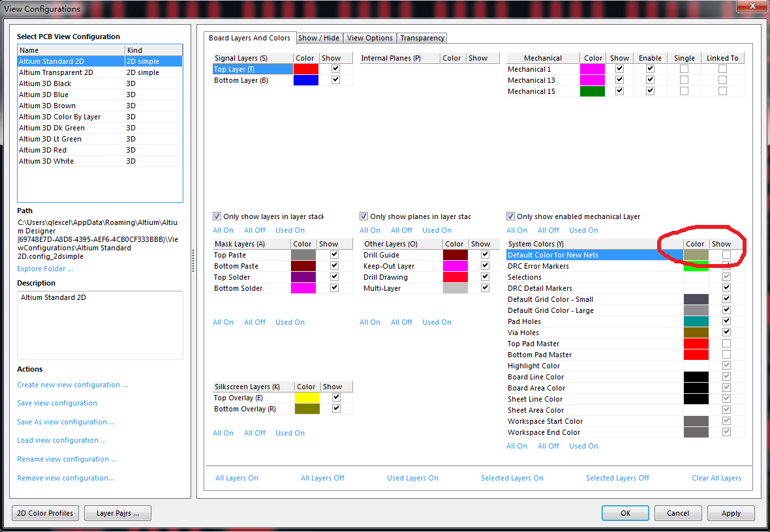
Task: Toggle Top Pad Master show checkbox
Action: [726, 343]
